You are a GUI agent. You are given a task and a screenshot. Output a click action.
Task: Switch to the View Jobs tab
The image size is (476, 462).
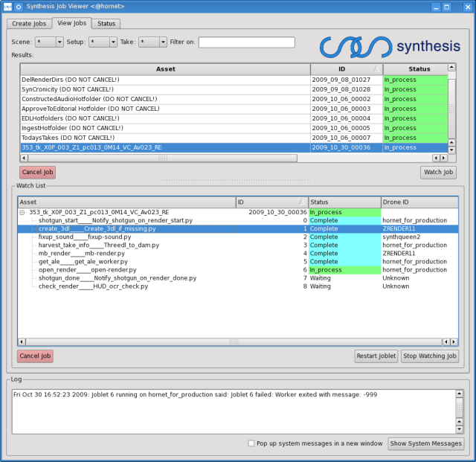71,23
